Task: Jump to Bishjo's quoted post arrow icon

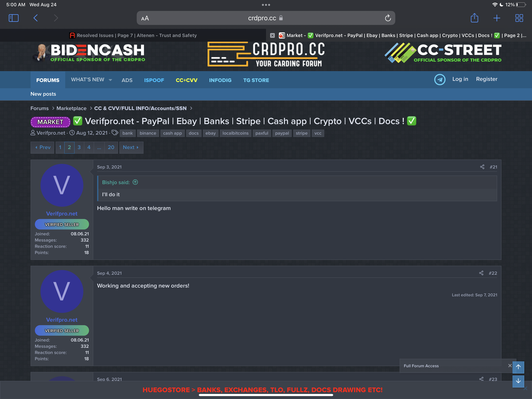Action: coord(135,182)
